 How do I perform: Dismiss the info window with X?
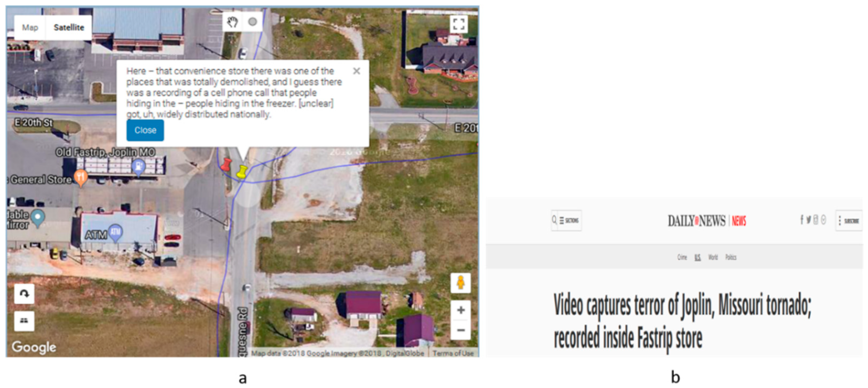[356, 71]
